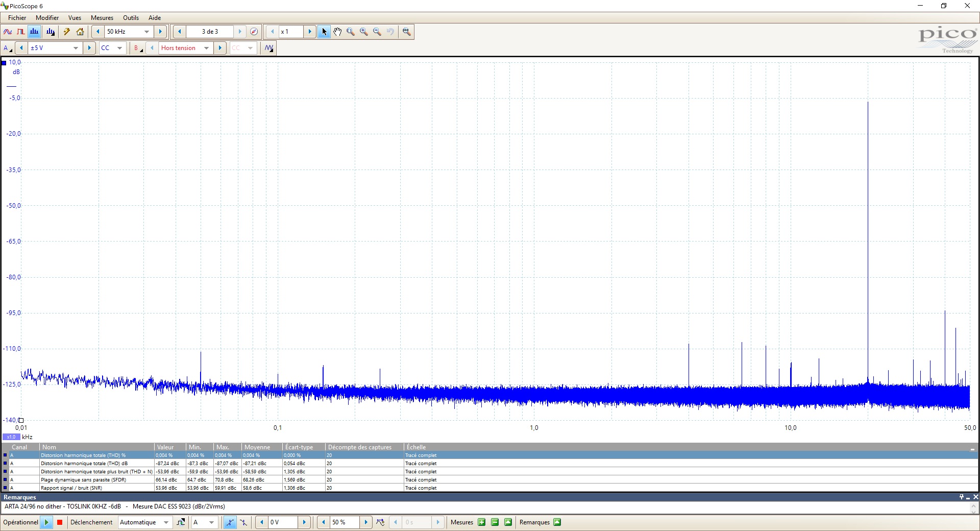Click the zoom out magnifier

click(377, 32)
